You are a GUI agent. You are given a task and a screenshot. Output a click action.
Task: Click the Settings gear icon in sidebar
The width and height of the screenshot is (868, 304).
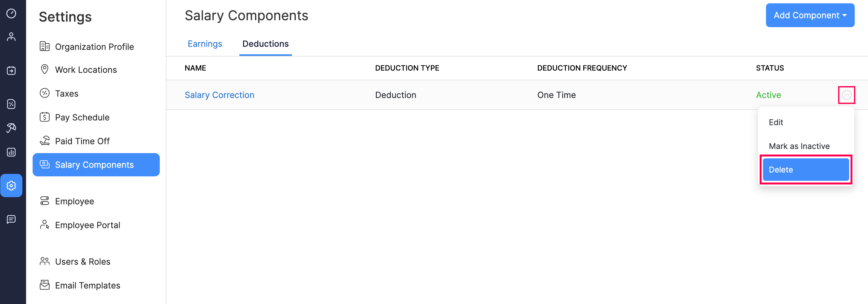(x=12, y=185)
